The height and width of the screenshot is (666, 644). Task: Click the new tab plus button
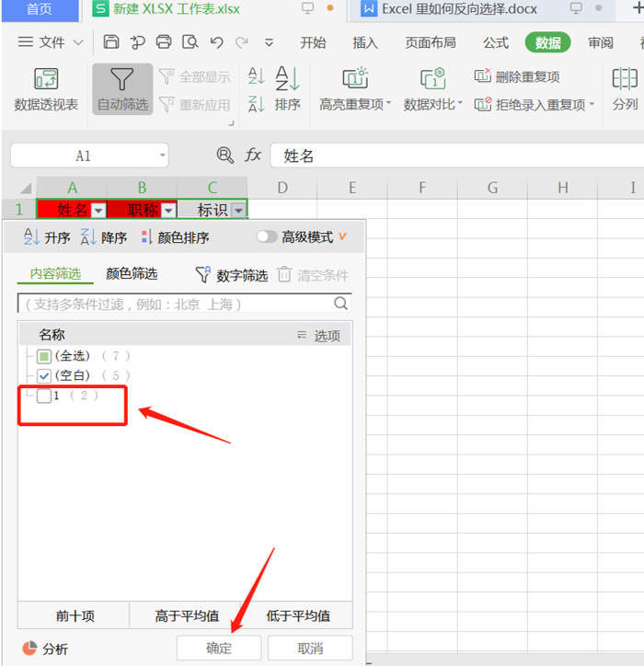point(638,8)
